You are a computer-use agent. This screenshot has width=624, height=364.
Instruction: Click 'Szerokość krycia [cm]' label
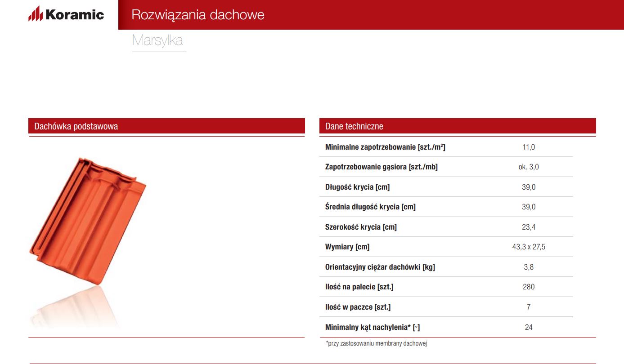[361, 227]
